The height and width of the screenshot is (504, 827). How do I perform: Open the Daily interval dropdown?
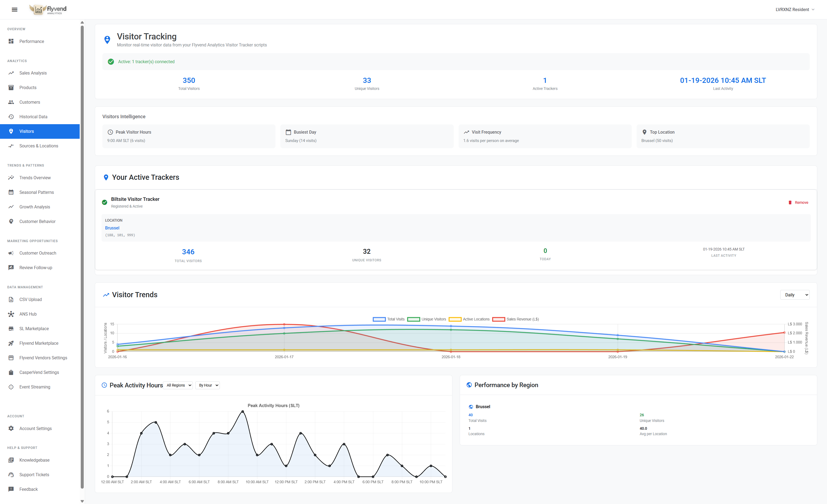pyautogui.click(x=795, y=294)
